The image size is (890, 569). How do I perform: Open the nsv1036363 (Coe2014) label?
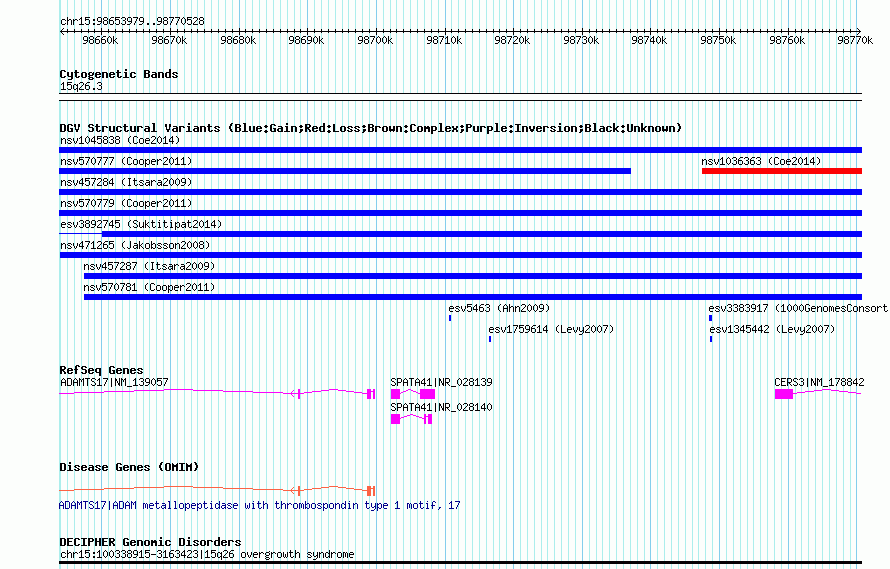click(761, 161)
